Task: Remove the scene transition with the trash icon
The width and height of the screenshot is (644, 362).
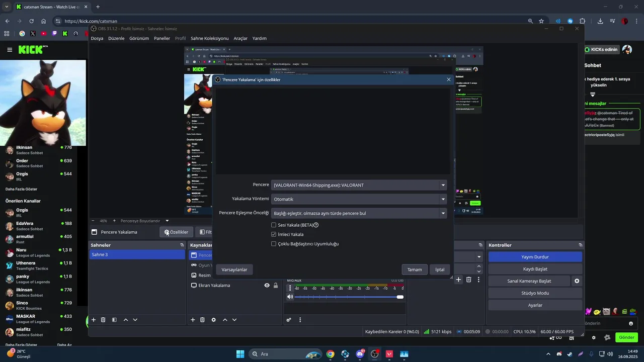Action: click(x=468, y=280)
